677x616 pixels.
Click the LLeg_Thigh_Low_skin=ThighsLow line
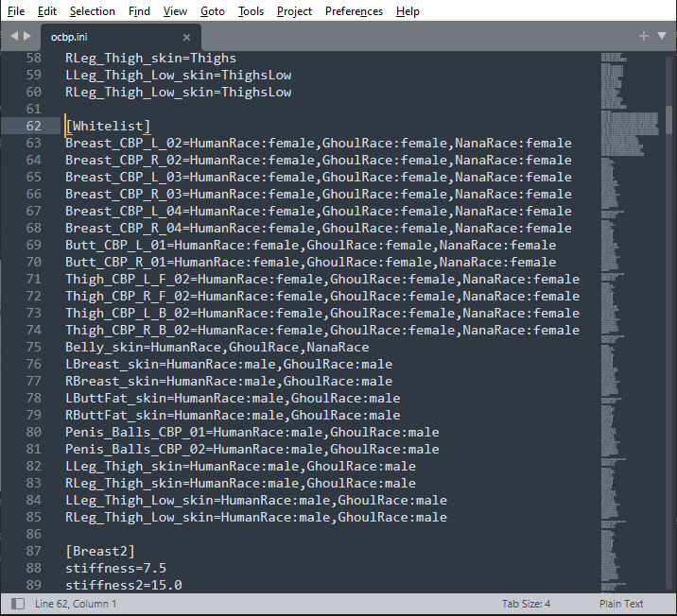[x=179, y=75]
